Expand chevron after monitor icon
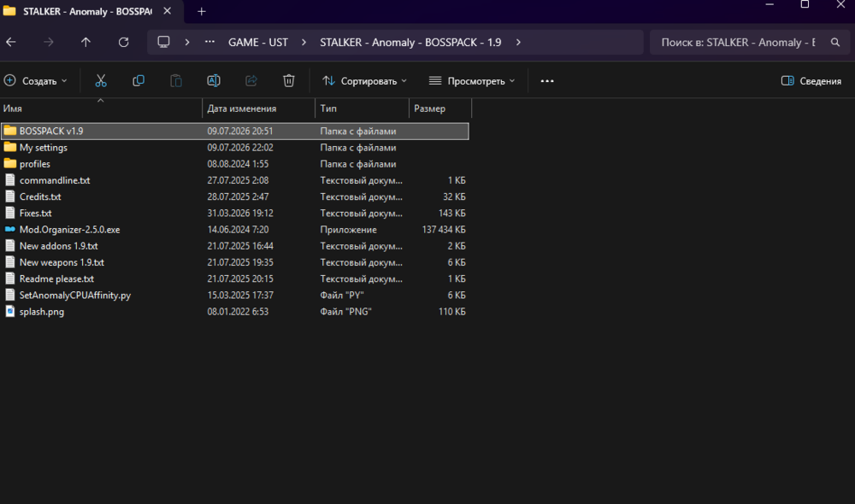Viewport: 855px width, 504px height. tap(187, 42)
